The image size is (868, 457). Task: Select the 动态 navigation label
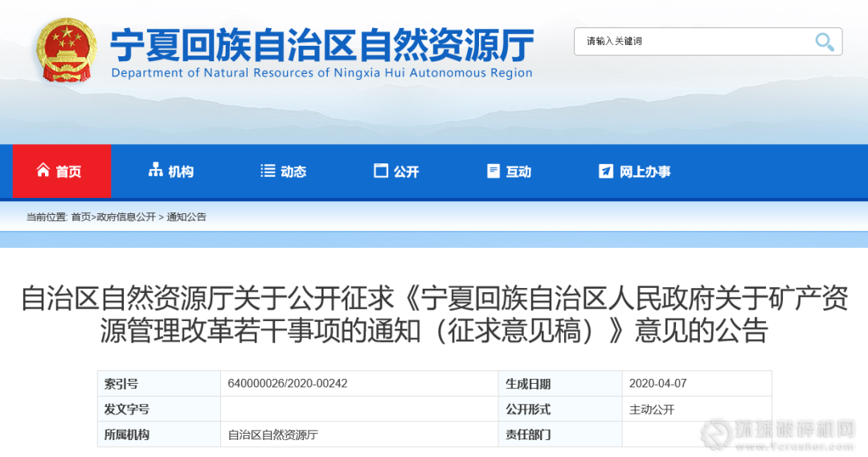(293, 171)
